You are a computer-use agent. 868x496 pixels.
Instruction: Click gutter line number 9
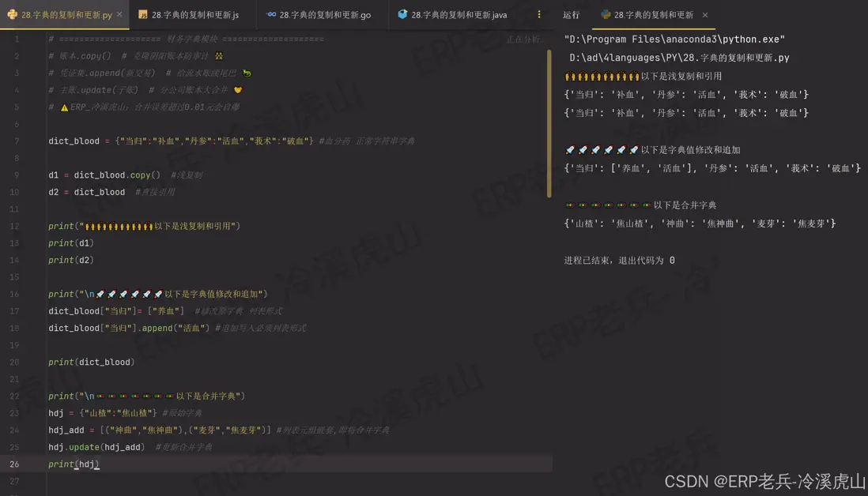point(17,175)
